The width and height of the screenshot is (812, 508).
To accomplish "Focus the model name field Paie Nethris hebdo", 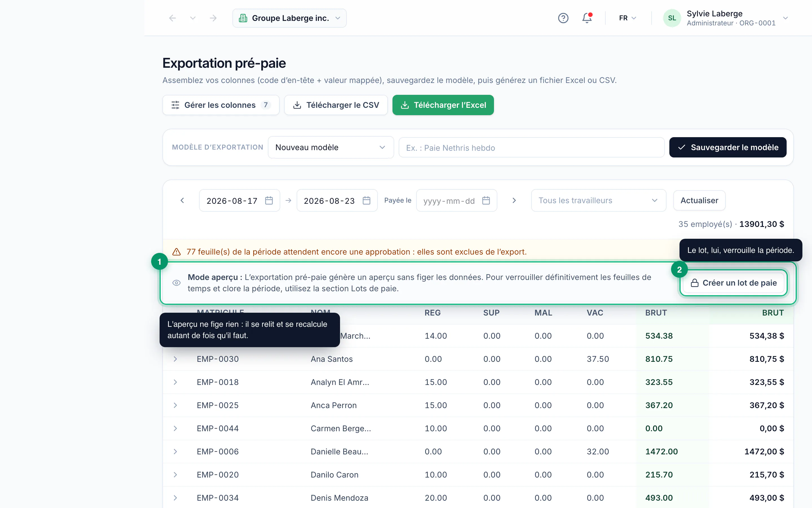I will pos(531,148).
